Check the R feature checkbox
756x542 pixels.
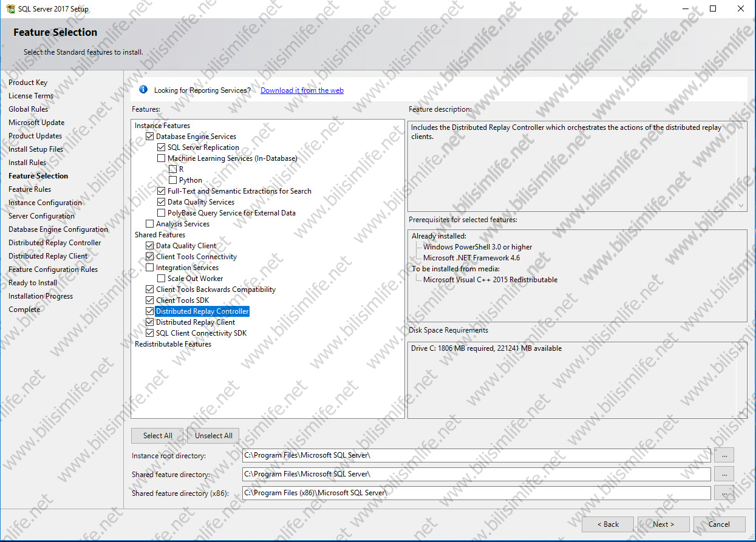[x=173, y=169]
